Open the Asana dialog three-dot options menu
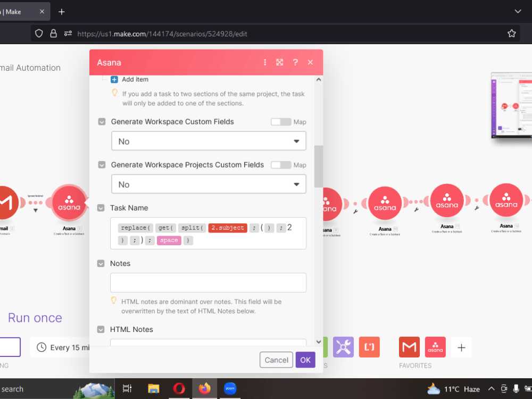Image resolution: width=532 pixels, height=399 pixels. [x=265, y=62]
